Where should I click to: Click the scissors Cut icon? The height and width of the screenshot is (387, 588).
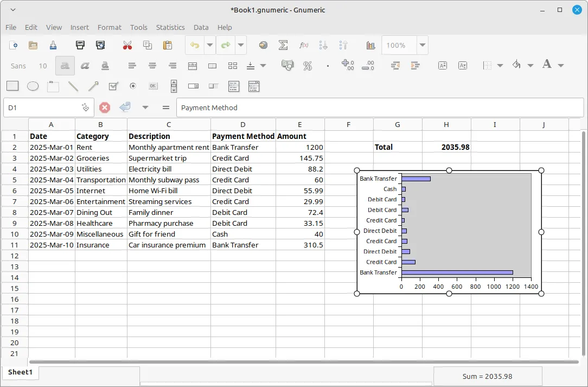pyautogui.click(x=127, y=46)
